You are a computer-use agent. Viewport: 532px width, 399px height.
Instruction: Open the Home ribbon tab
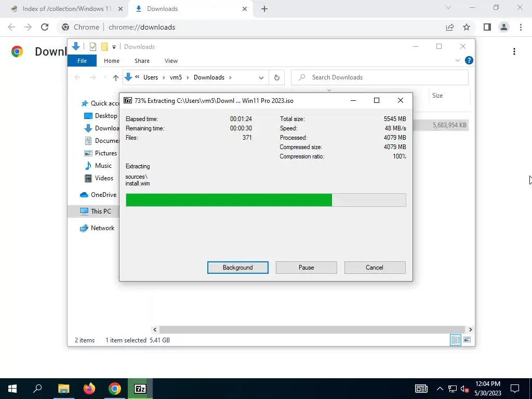[112, 61]
